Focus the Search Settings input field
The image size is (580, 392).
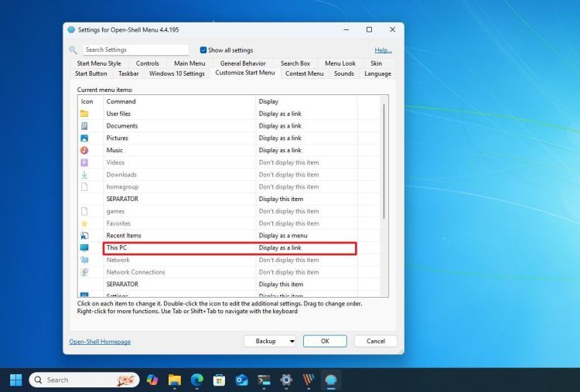[x=135, y=50]
